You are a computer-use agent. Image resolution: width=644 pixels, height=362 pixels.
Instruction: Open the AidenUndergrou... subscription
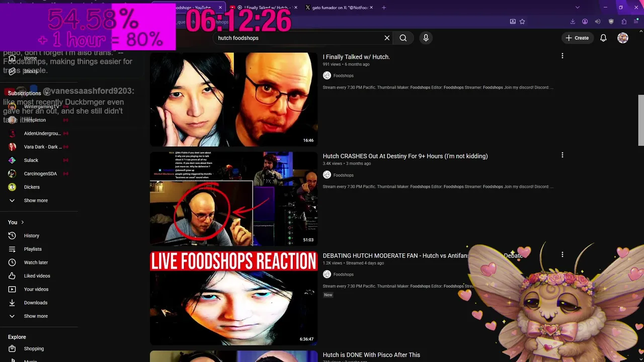[39, 133]
